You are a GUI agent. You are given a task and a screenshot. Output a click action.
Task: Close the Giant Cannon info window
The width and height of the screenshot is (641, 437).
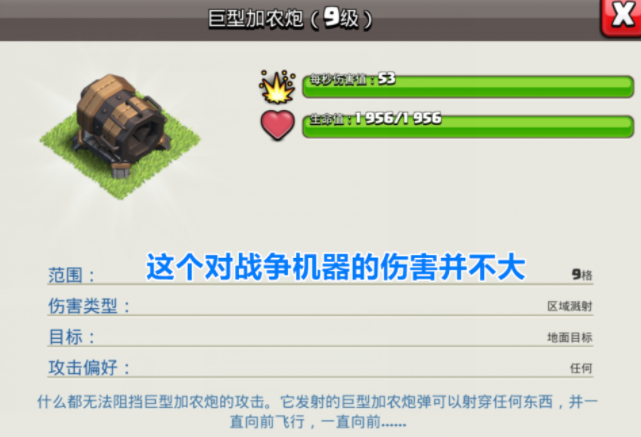click(621, 17)
